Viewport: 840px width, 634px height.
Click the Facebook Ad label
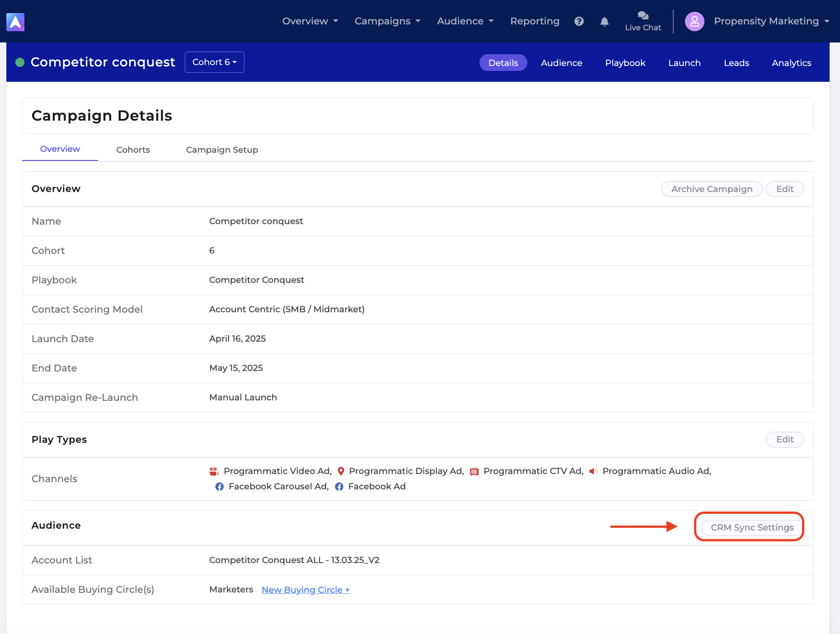coord(377,487)
